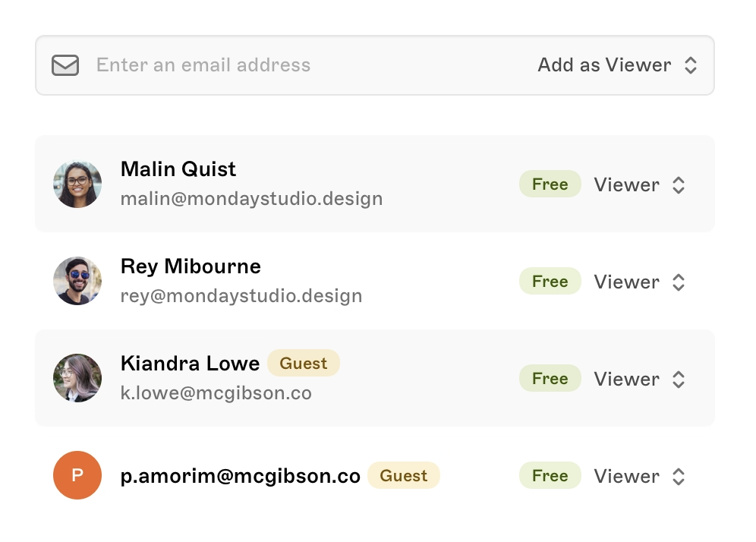
Task: Click the Free badge in p.amorim's row
Action: (x=550, y=476)
